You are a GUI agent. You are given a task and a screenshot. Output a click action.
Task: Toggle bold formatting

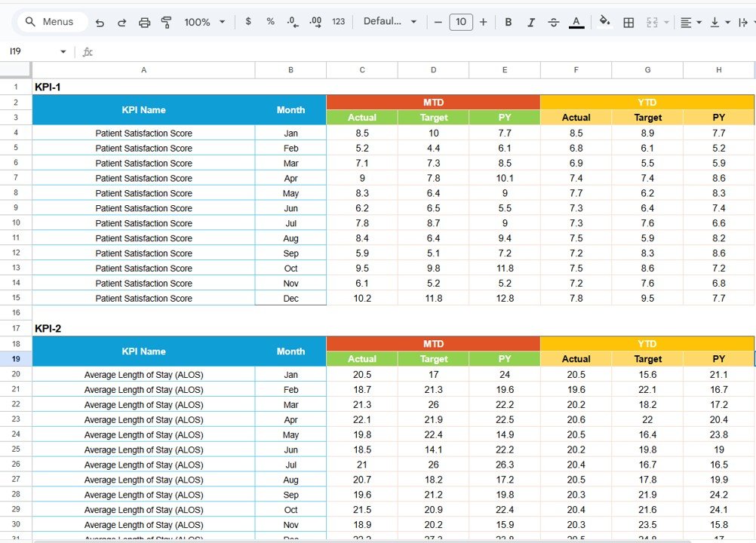(508, 22)
